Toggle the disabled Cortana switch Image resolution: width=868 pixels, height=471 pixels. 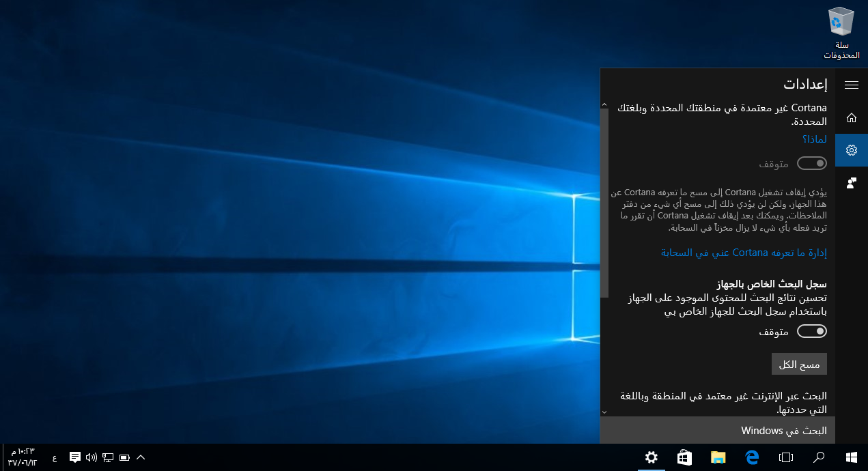tap(812, 164)
